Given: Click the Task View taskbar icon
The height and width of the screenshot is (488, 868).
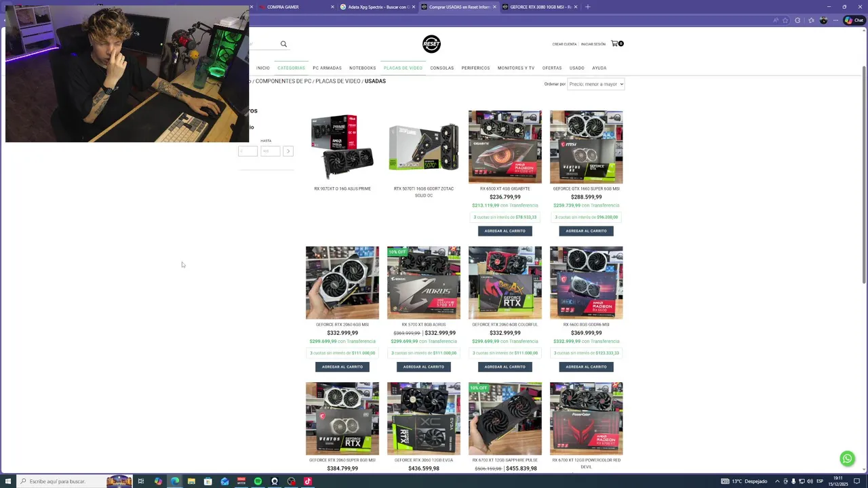Looking at the screenshot, I should [x=141, y=481].
